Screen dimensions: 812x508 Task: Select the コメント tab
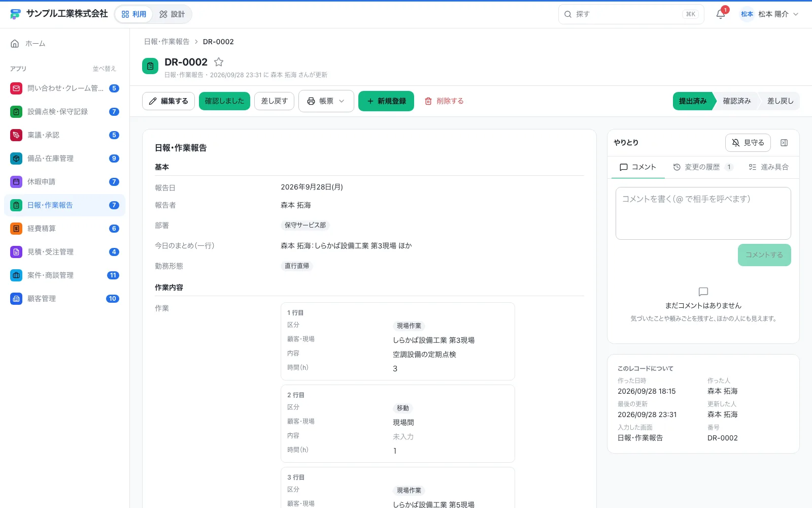tap(638, 167)
